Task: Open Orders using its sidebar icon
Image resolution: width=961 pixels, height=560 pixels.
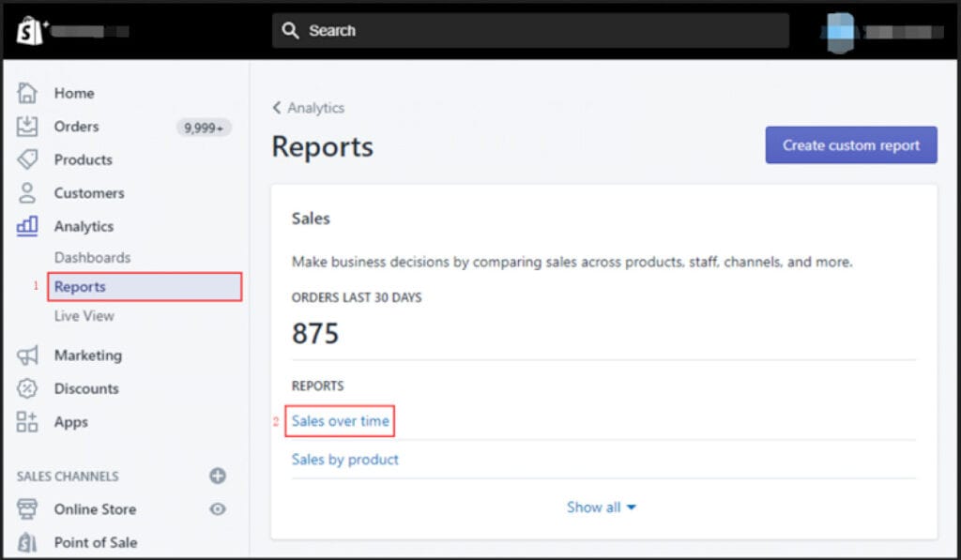Action: click(x=28, y=127)
